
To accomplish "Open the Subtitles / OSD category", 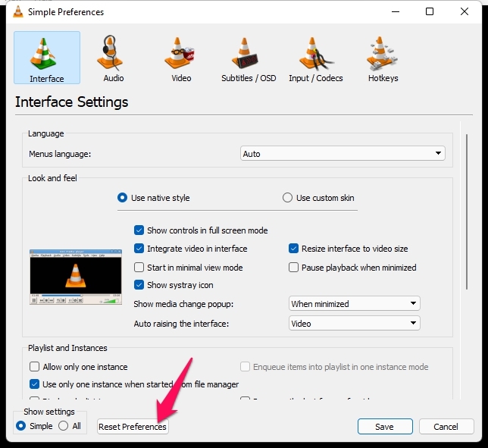I will (x=249, y=58).
